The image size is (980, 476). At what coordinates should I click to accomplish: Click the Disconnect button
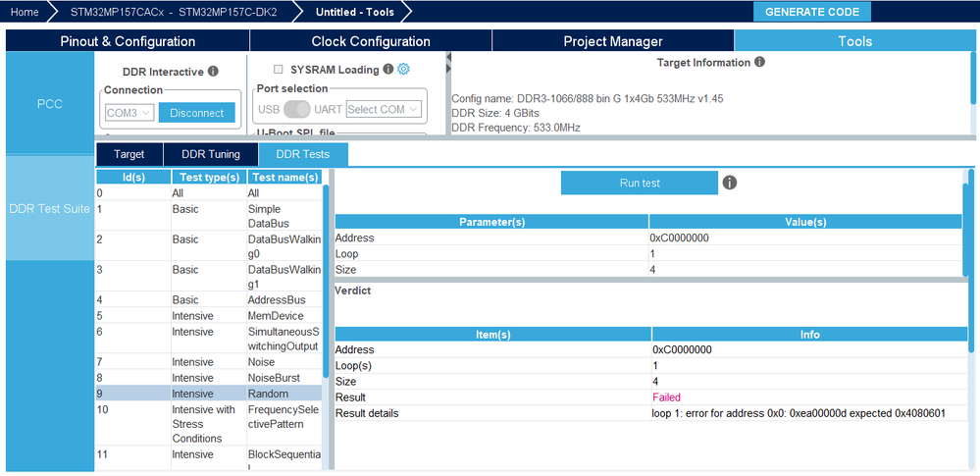[197, 113]
